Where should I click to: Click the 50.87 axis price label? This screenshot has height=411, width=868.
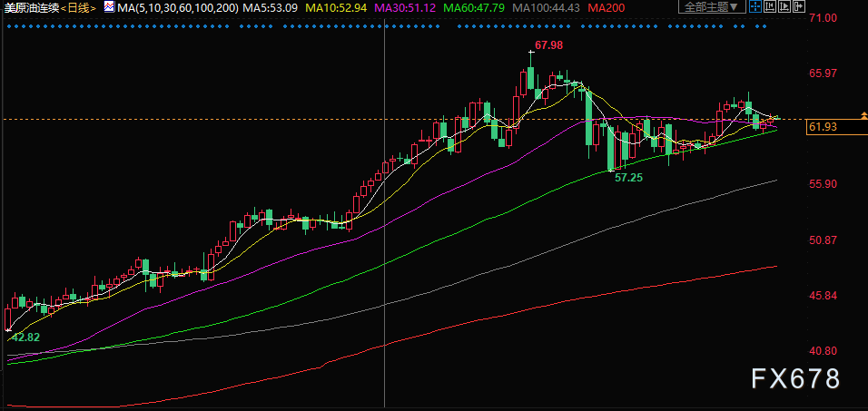(824, 240)
